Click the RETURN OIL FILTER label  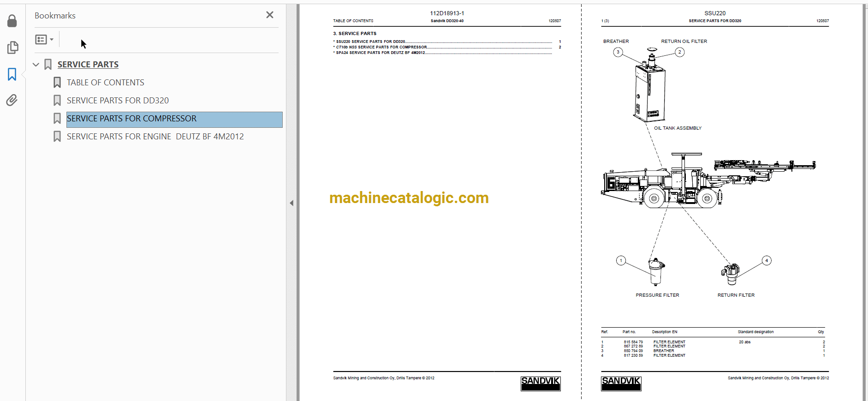pyautogui.click(x=684, y=42)
